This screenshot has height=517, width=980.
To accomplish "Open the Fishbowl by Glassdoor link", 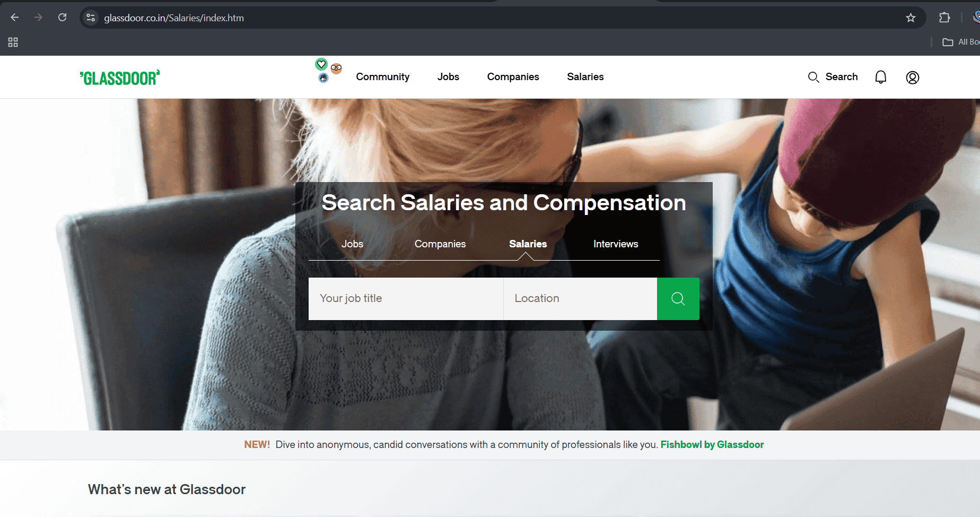I will 712,444.
